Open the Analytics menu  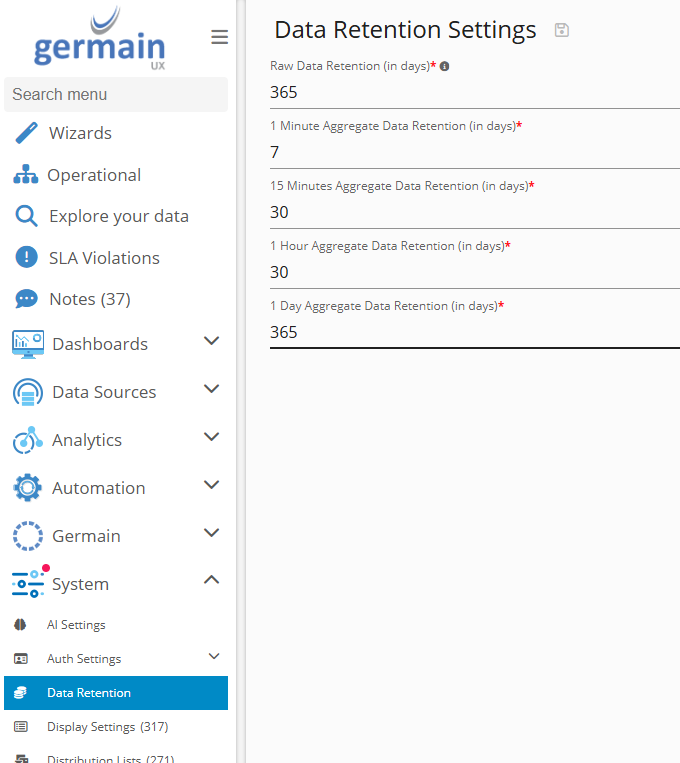click(x=87, y=440)
